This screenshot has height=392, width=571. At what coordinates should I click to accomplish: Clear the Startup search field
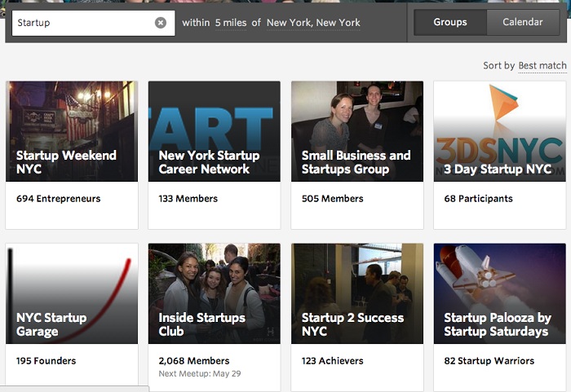[x=161, y=23]
